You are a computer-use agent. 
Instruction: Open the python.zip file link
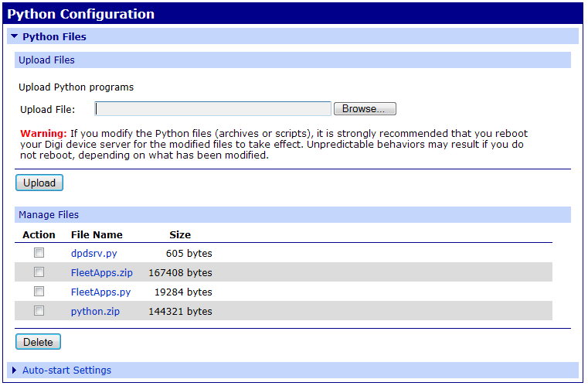pyautogui.click(x=95, y=312)
